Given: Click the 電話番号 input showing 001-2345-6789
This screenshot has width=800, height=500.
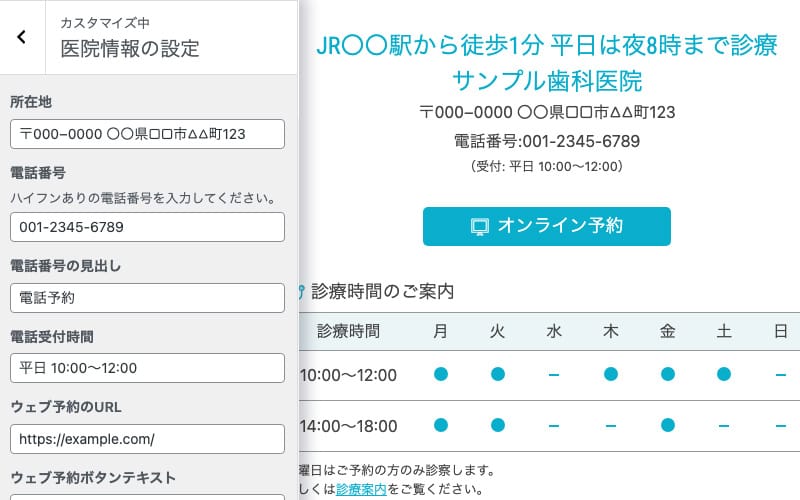Looking at the screenshot, I should 147,227.
